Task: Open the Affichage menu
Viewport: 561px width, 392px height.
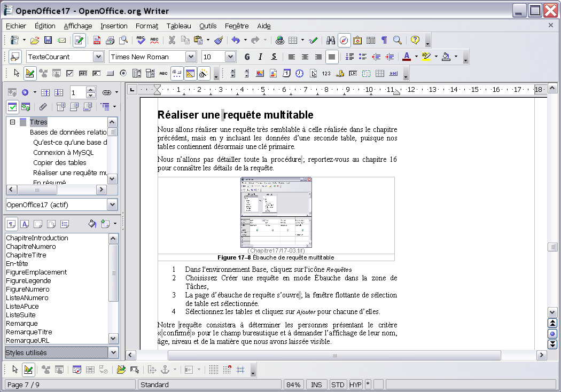Action: coord(78,26)
